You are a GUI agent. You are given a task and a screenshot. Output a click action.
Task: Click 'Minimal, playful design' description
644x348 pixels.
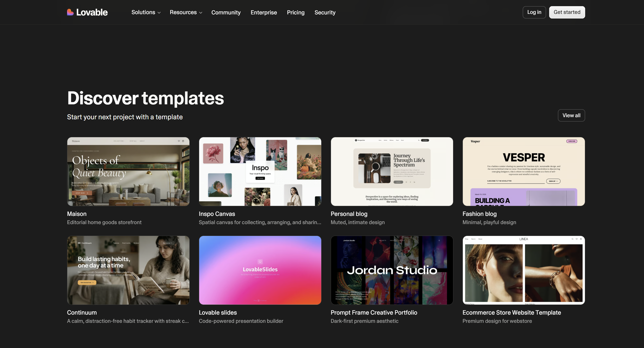489,222
